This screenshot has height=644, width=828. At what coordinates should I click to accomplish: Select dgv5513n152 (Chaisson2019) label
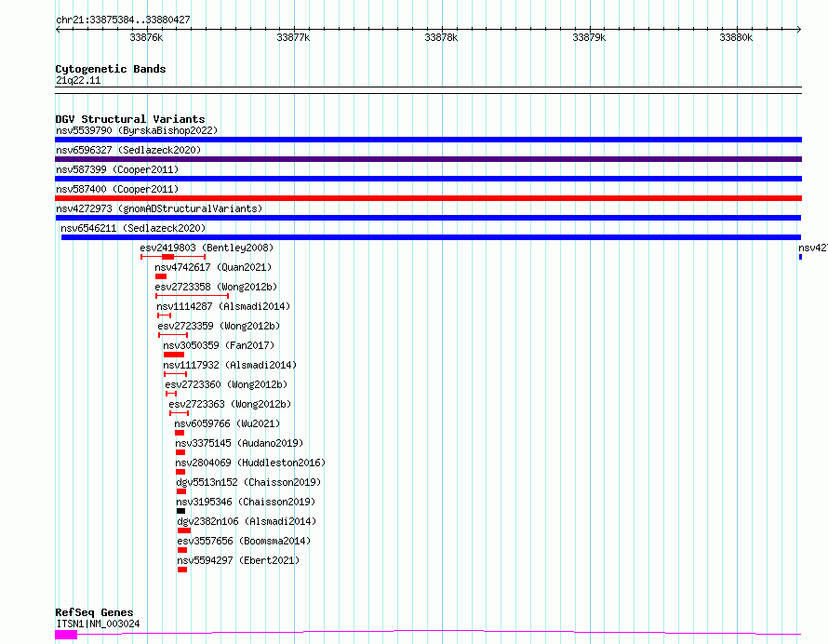pos(248,482)
